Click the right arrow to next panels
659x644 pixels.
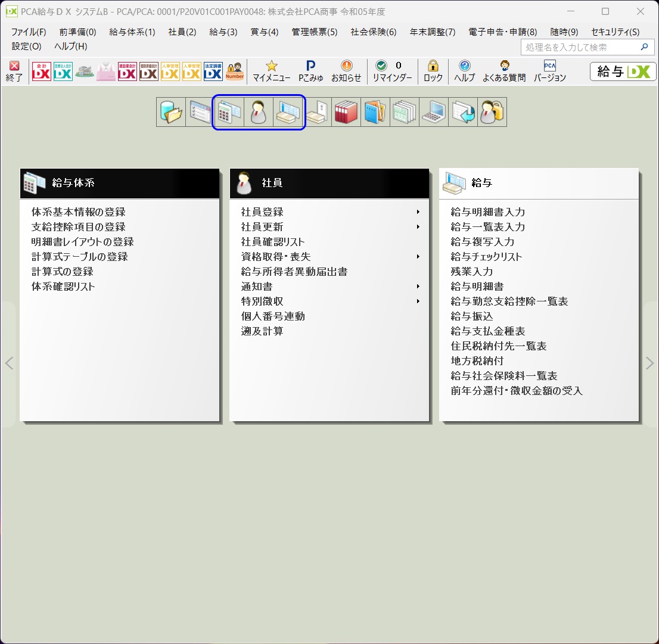649,363
